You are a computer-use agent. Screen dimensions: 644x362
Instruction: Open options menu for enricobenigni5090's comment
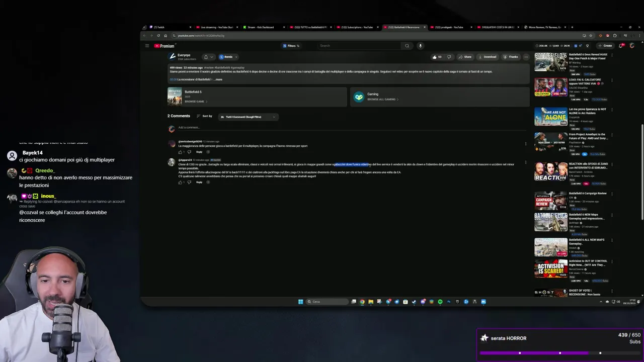click(526, 144)
